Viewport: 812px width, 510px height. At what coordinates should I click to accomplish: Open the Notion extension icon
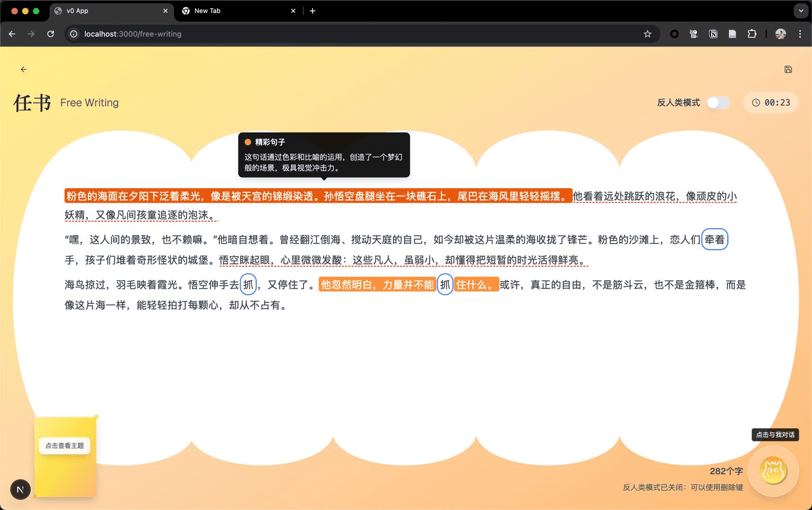713,34
